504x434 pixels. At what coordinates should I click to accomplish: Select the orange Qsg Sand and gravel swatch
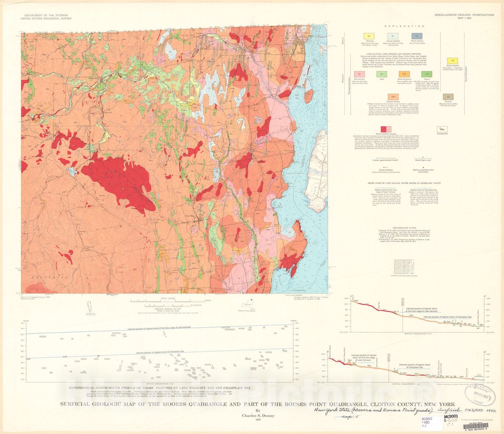(x=404, y=74)
